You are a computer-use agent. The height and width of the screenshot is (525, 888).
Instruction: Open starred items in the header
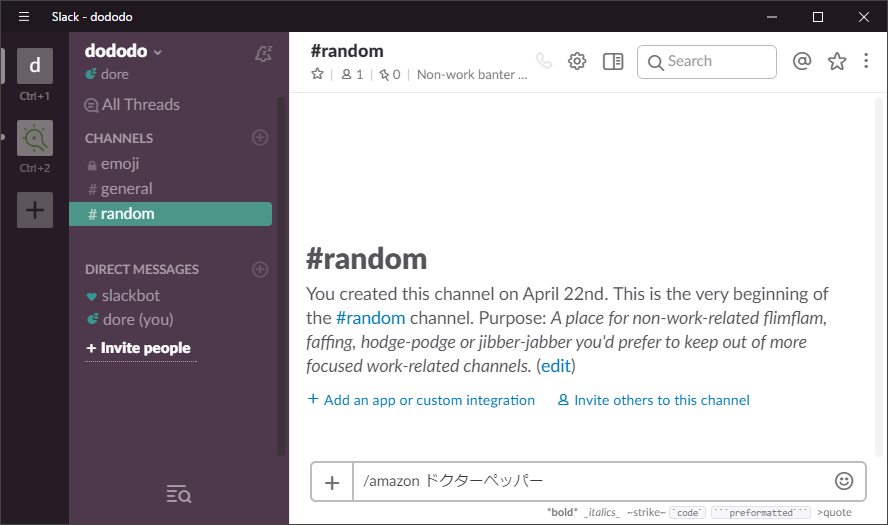coord(837,61)
